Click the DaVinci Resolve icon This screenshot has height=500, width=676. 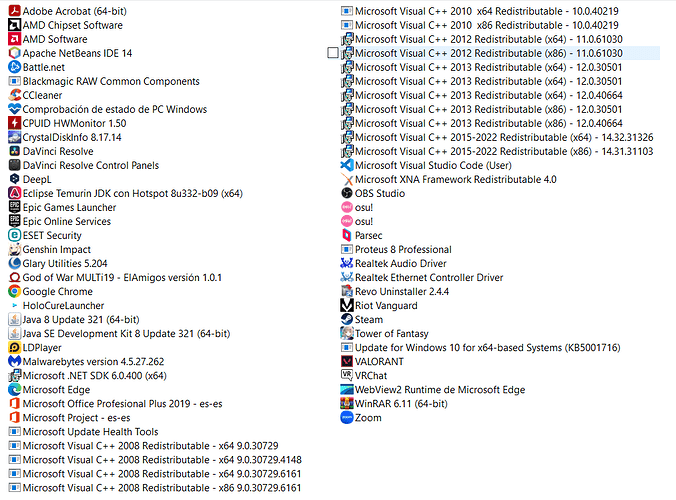point(14,151)
